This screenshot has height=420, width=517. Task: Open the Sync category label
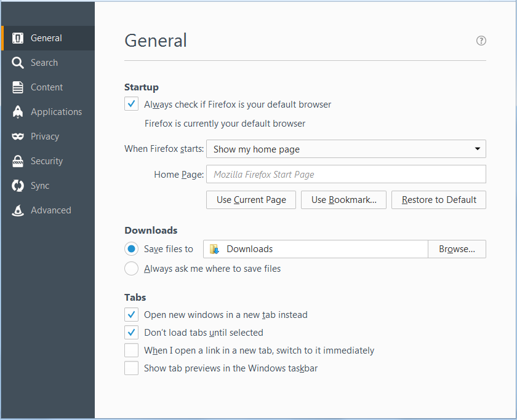pos(40,186)
